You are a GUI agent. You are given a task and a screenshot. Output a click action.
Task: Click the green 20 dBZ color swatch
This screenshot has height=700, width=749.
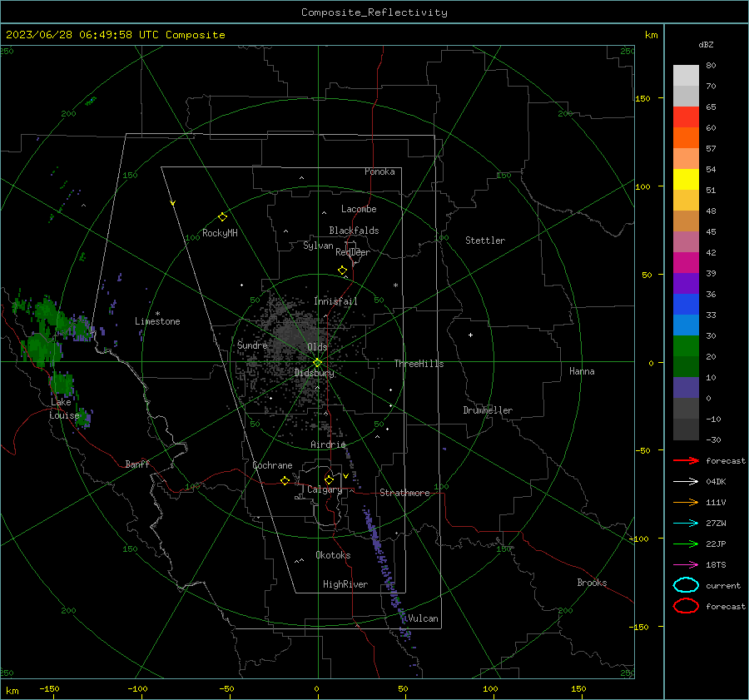pos(686,346)
